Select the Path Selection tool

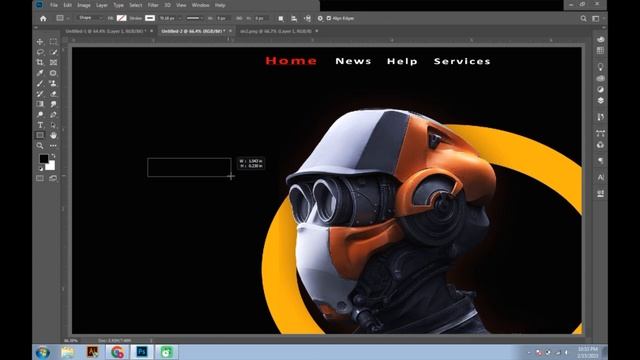[53, 125]
